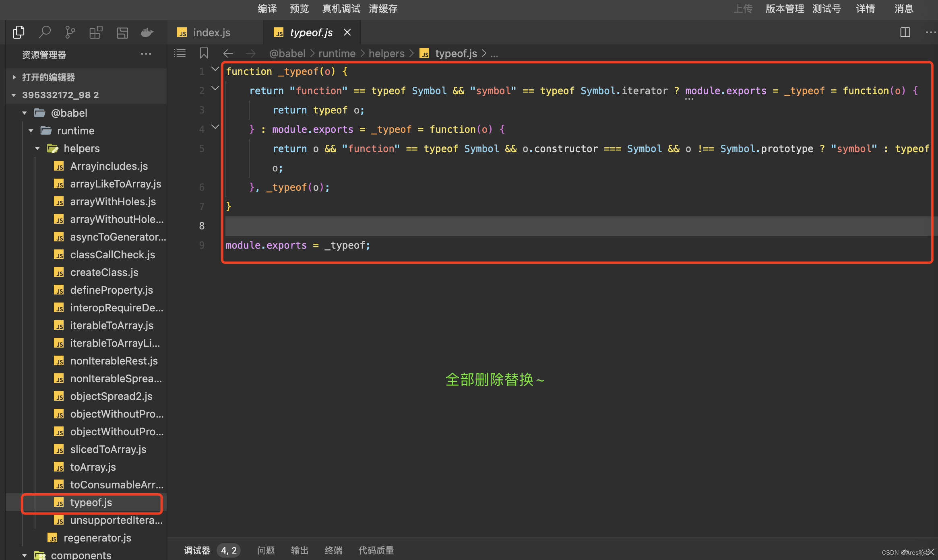This screenshot has width=938, height=560.
Task: Navigate back with the left arrow
Action: [x=228, y=53]
